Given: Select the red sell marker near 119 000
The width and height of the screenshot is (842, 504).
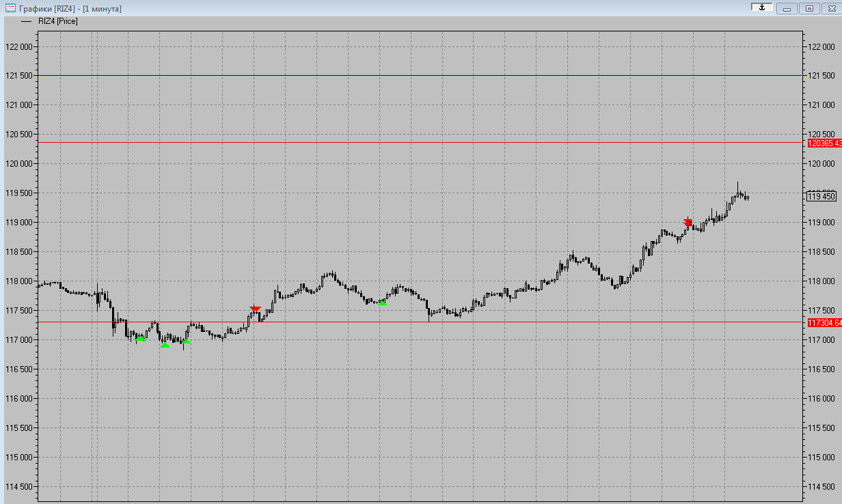Looking at the screenshot, I should [x=688, y=222].
